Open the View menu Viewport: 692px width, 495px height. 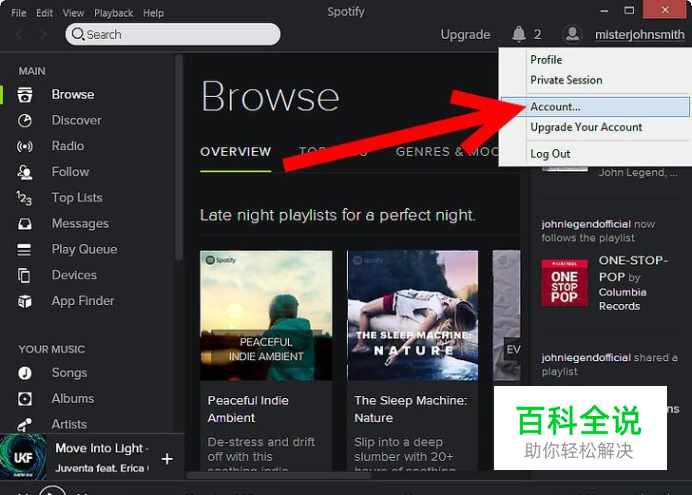(73, 13)
